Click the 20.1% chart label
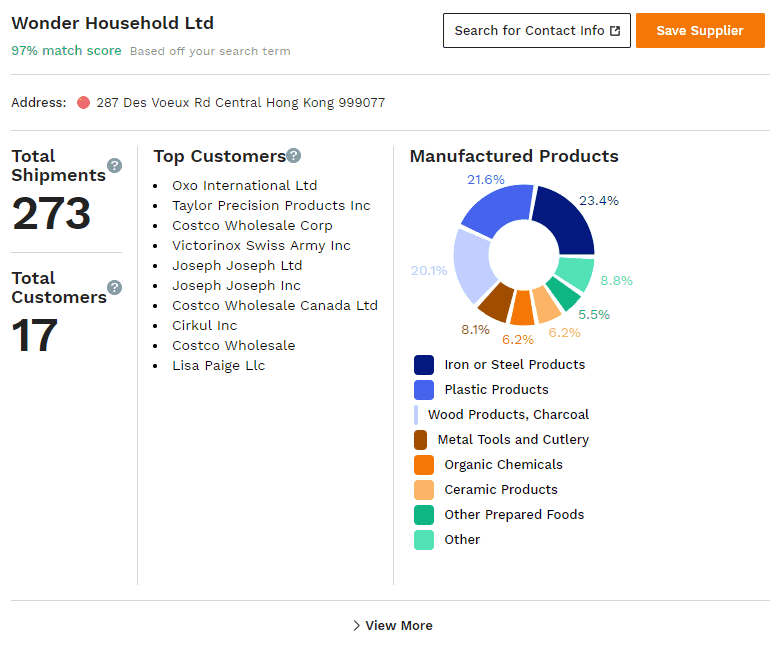The width and height of the screenshot is (780, 648). (429, 271)
